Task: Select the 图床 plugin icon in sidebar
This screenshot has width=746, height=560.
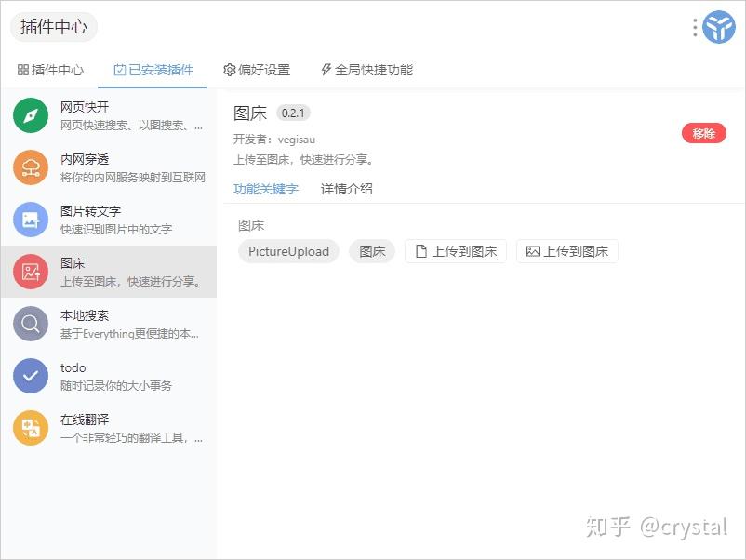Action: pyautogui.click(x=31, y=272)
